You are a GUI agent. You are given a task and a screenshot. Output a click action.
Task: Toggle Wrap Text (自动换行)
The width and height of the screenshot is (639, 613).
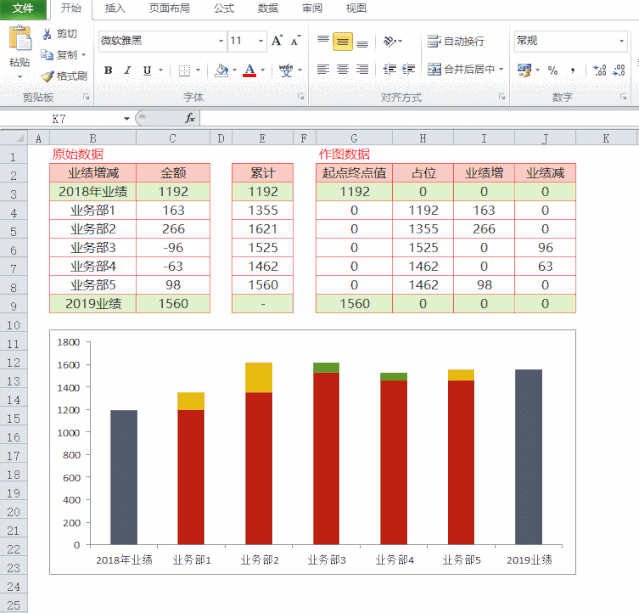pyautogui.click(x=456, y=41)
